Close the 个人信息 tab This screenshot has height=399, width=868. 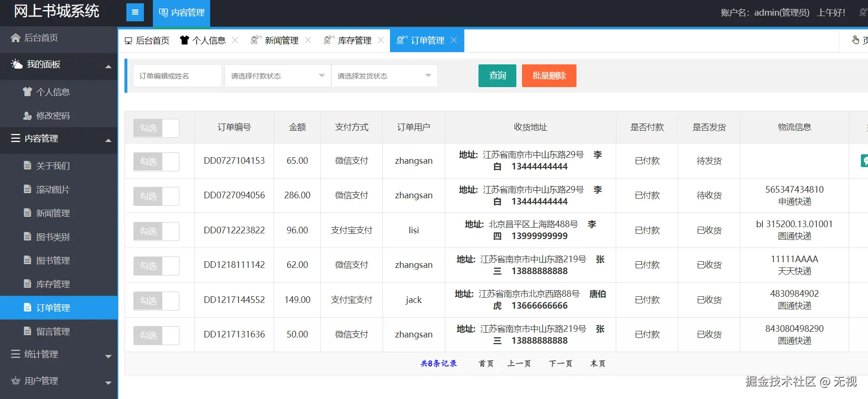point(235,40)
